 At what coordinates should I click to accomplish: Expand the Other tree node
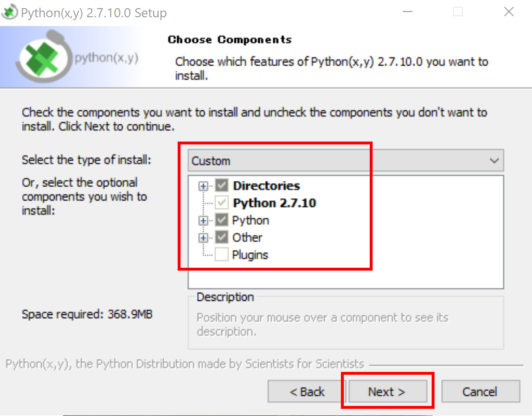point(204,238)
